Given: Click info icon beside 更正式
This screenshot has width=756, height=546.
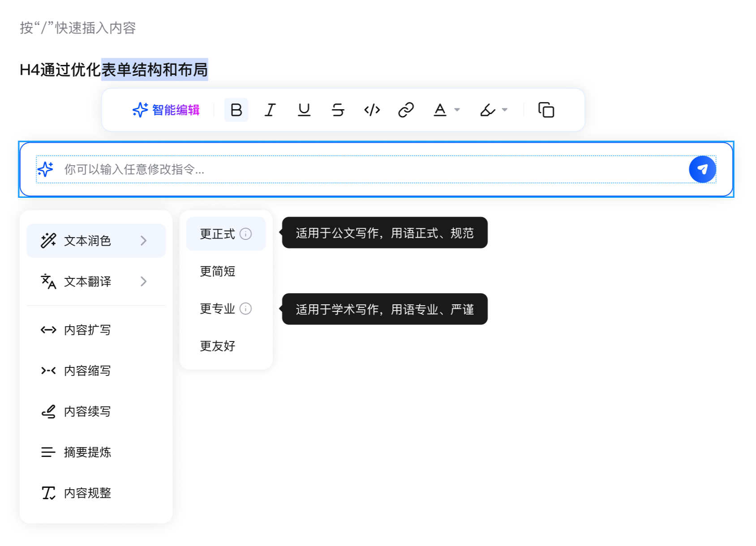Looking at the screenshot, I should click(246, 234).
